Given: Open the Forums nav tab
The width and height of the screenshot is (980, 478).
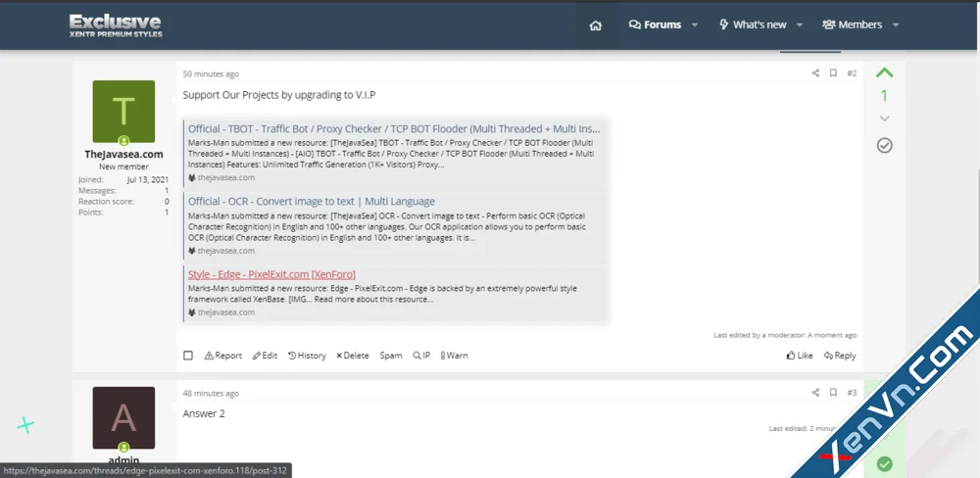Looking at the screenshot, I should tap(655, 25).
